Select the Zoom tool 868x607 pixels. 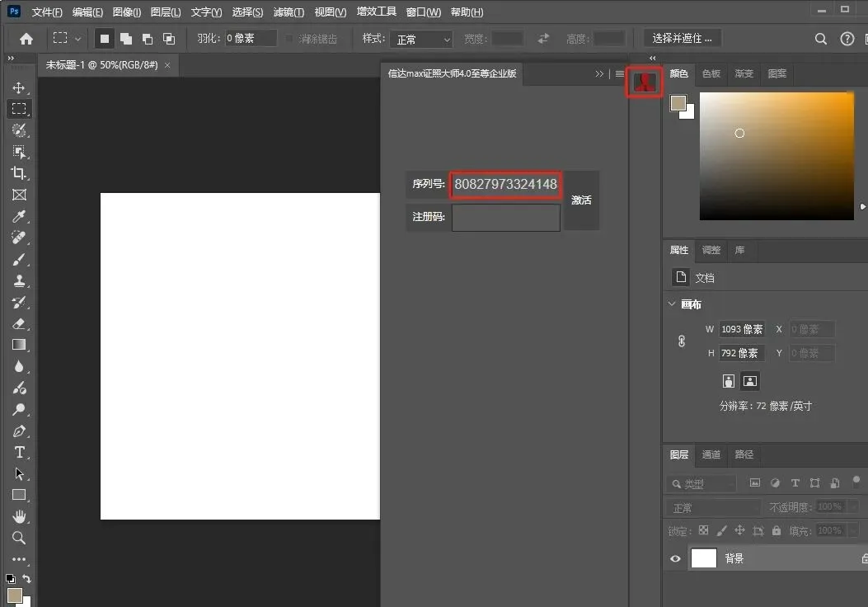click(19, 538)
